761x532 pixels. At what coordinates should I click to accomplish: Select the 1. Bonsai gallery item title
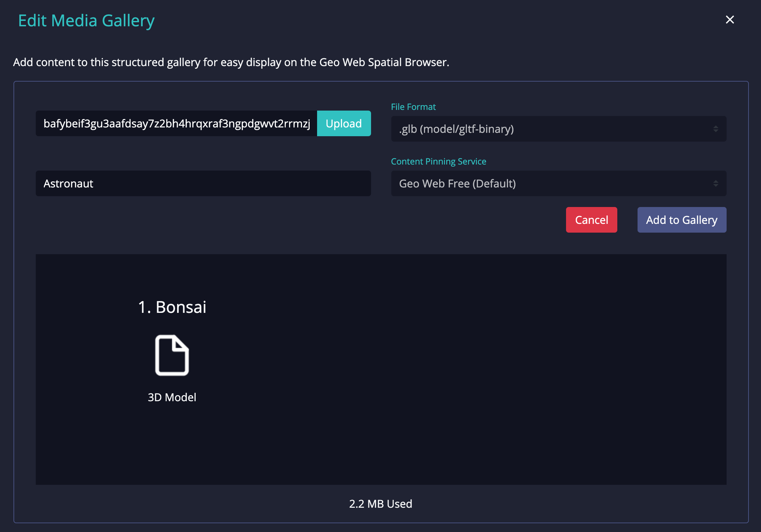(x=172, y=307)
